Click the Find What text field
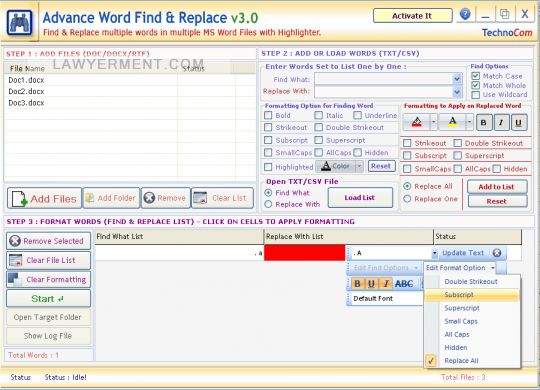The image size is (540, 390). (383, 79)
